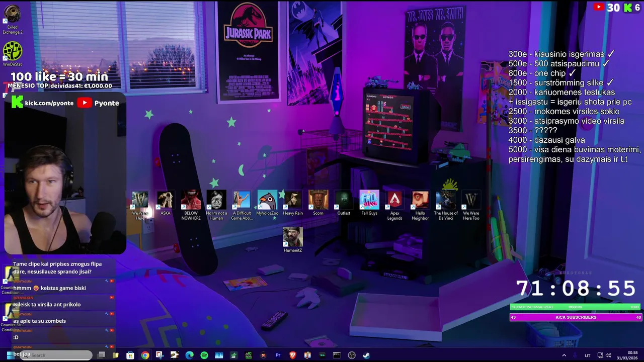Screen dimensions: 644x362
Task: Select the No Im not a Human shortcut
Action: [216, 205]
